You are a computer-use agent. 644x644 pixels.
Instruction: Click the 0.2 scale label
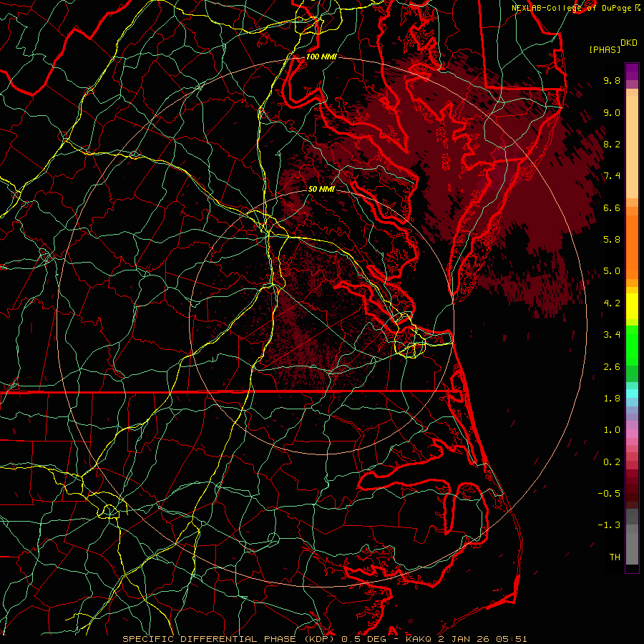612,462
